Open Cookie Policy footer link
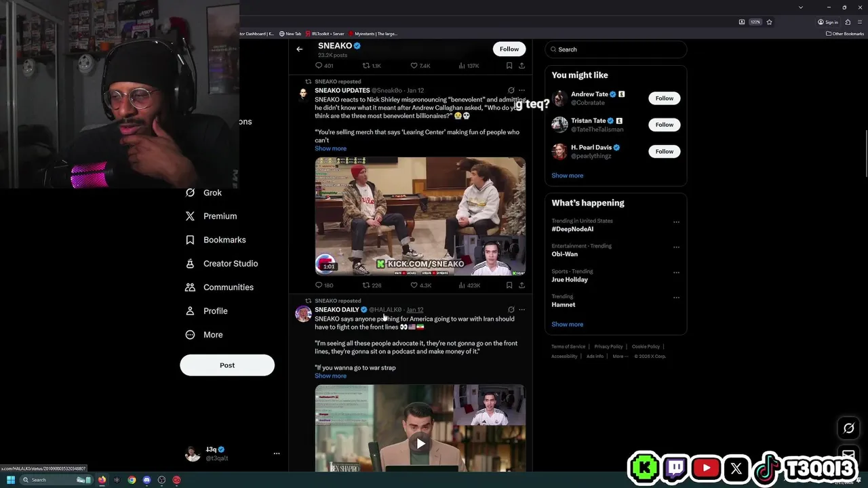This screenshot has width=868, height=488. pyautogui.click(x=646, y=347)
